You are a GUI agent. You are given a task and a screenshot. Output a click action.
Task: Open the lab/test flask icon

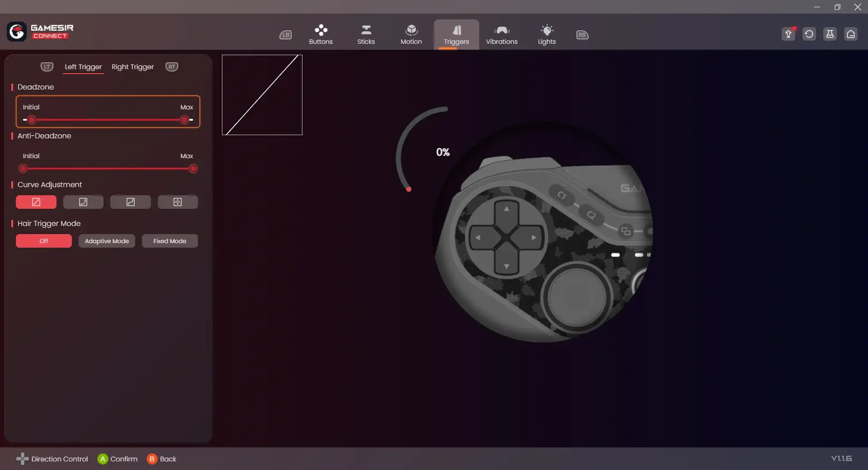point(830,34)
